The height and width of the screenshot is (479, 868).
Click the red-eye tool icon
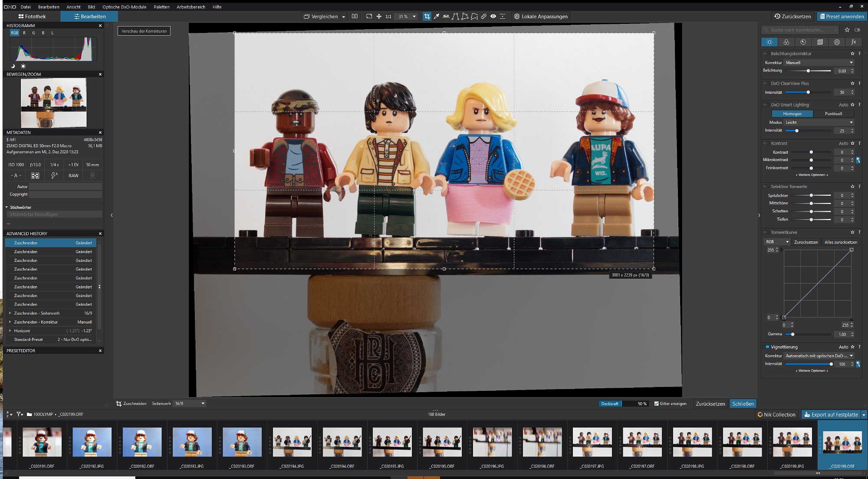(x=493, y=17)
